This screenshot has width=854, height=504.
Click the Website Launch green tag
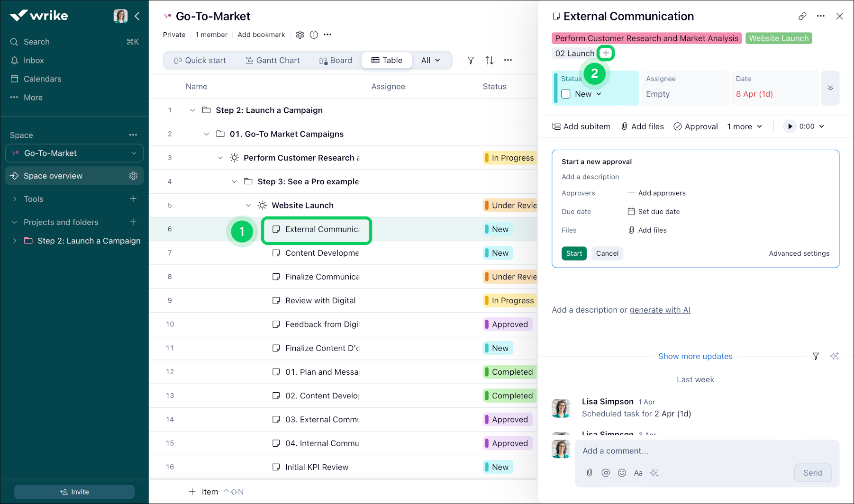(778, 38)
